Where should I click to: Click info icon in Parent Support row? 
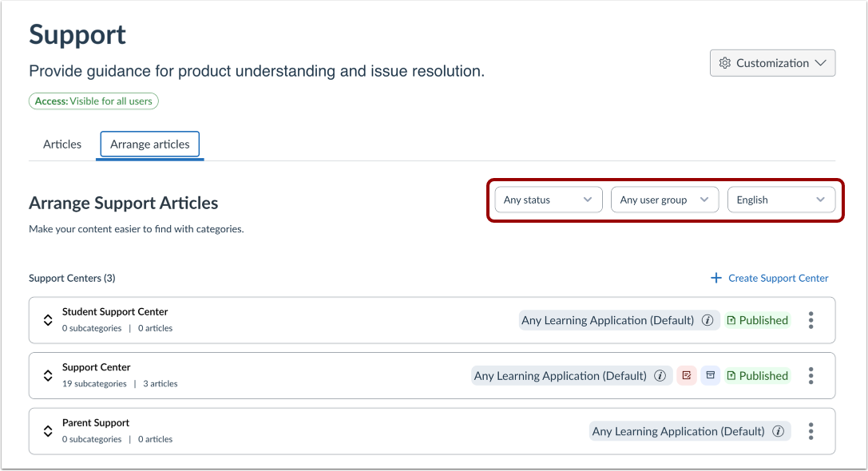pyautogui.click(x=778, y=431)
